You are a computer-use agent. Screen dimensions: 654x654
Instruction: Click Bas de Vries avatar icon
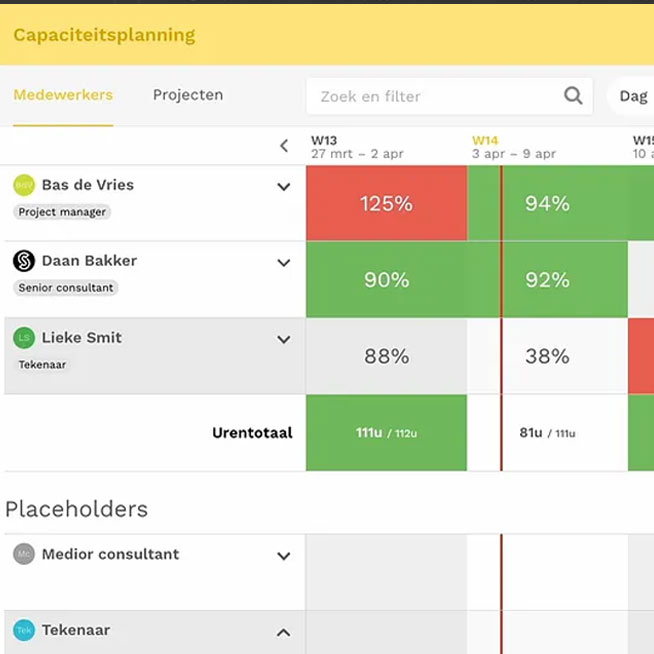point(24,185)
